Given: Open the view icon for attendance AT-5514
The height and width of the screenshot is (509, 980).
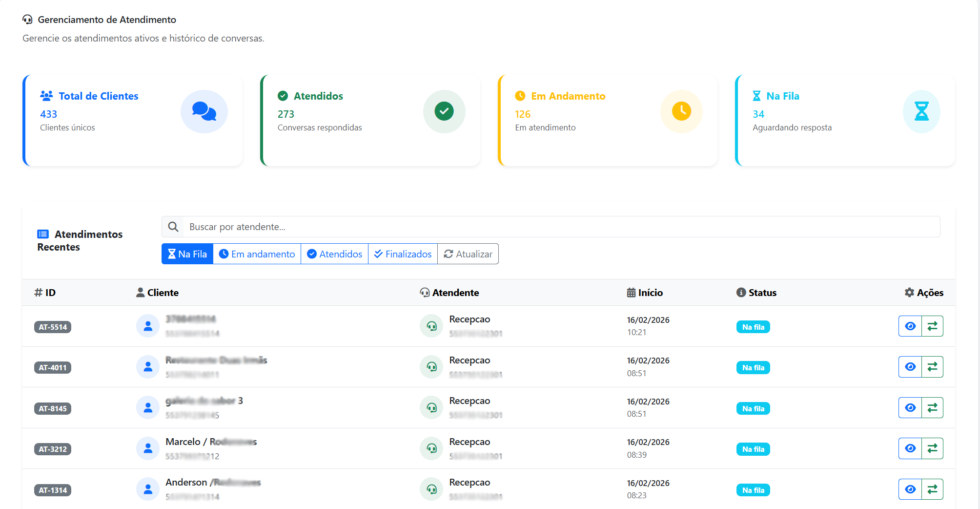Looking at the screenshot, I should coord(909,326).
